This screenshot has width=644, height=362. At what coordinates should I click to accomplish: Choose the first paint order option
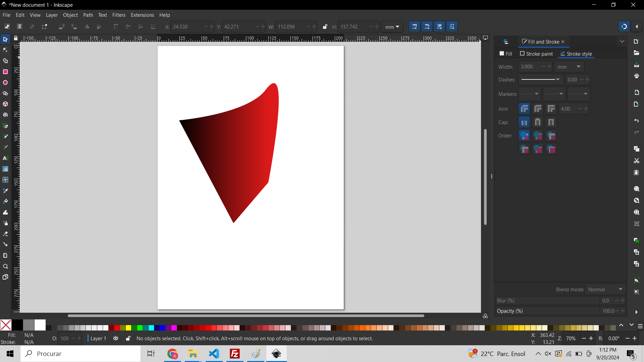click(524, 136)
